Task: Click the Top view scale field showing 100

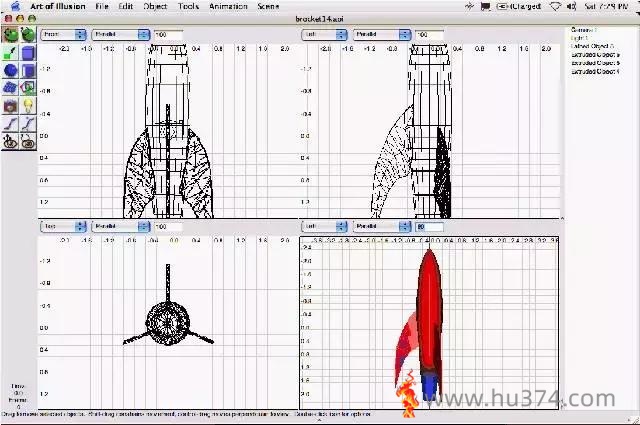Action: (x=168, y=227)
